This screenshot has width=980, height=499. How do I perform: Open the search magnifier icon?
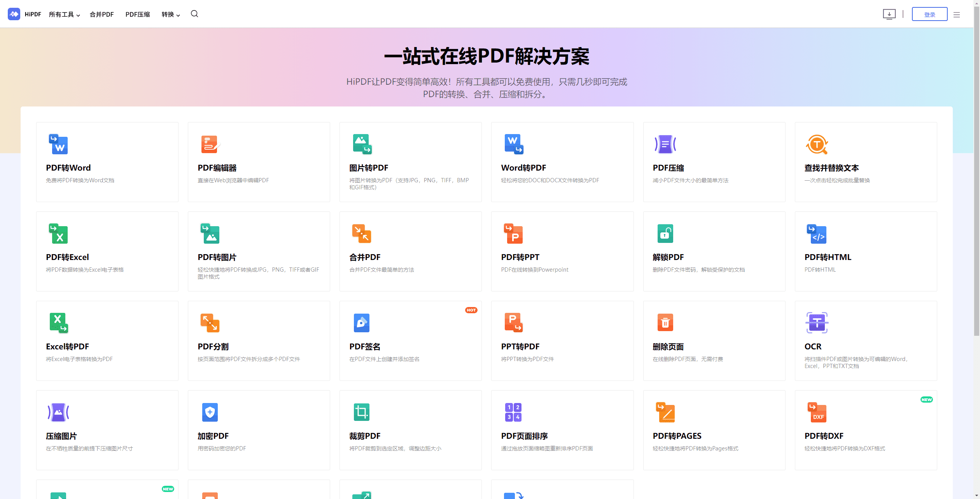coord(194,14)
